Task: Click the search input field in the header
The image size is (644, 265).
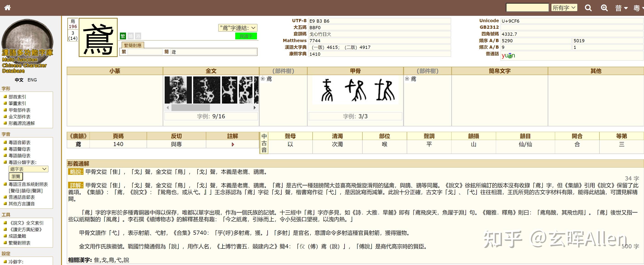Action: click(527, 7)
